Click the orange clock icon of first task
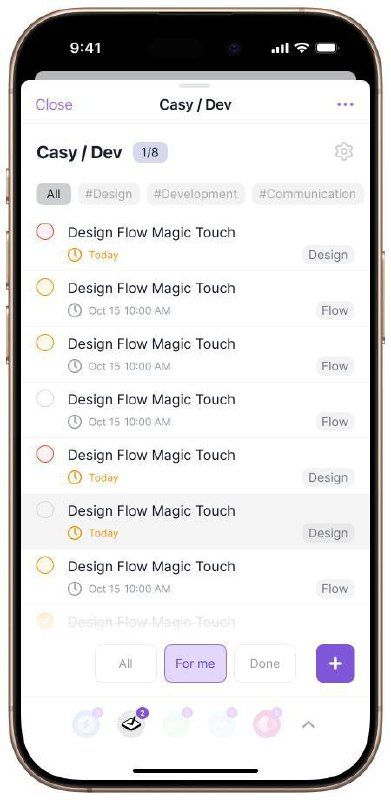 pyautogui.click(x=75, y=255)
